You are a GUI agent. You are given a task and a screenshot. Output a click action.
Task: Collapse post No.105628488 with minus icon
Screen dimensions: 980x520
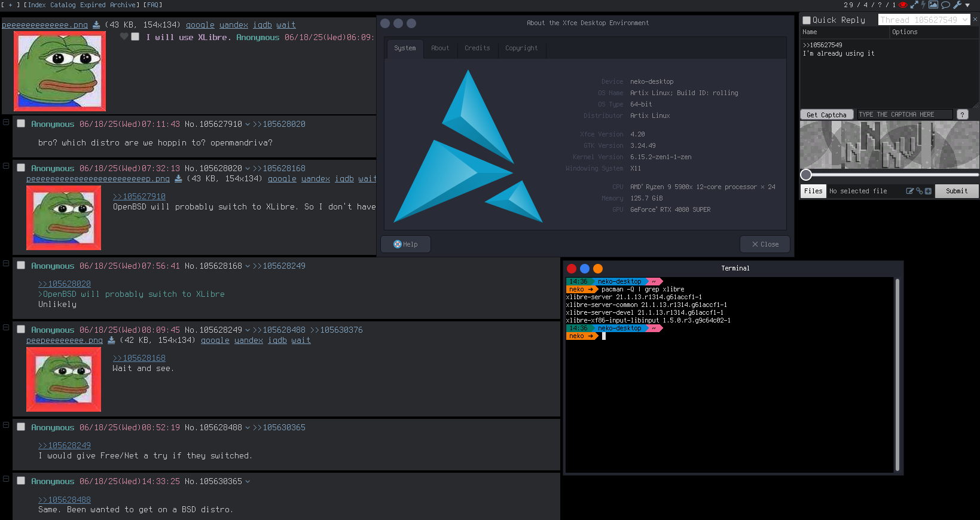click(6, 425)
